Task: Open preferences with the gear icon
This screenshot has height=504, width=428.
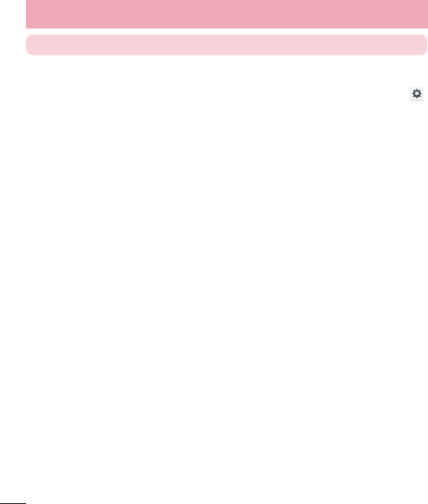Action: pyautogui.click(x=416, y=94)
